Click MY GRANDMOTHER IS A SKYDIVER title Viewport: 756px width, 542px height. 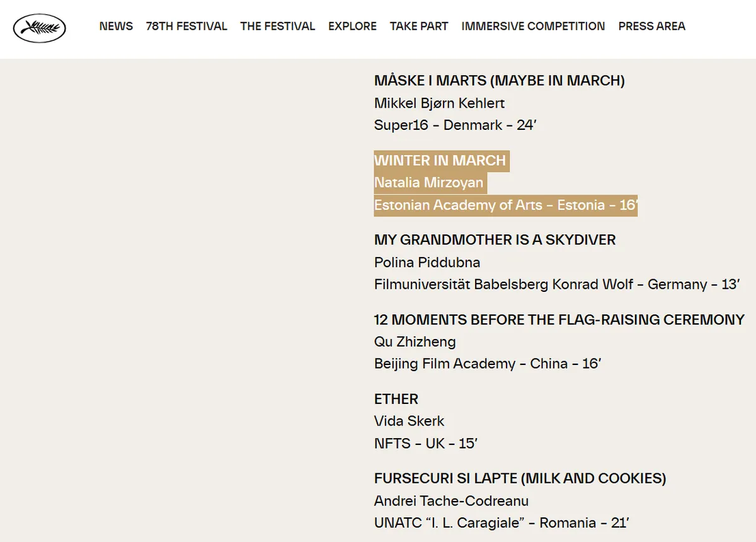[495, 240]
